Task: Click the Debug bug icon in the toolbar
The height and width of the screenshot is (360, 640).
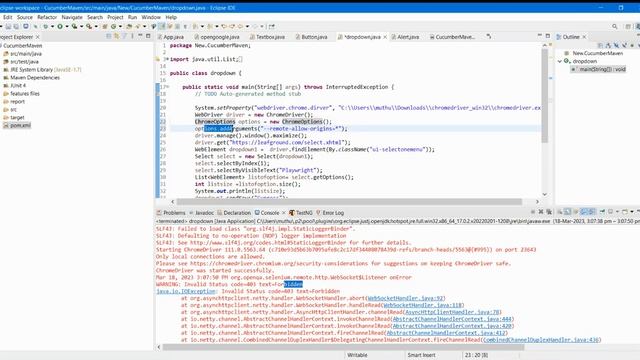Action: coord(45,27)
